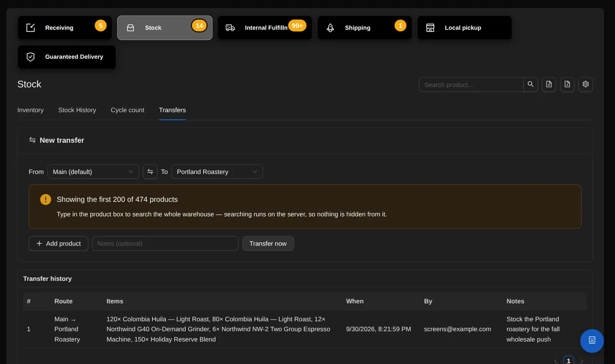615x364 pixels.
Task: Click the Receiving inbox icon
Action: point(31,28)
